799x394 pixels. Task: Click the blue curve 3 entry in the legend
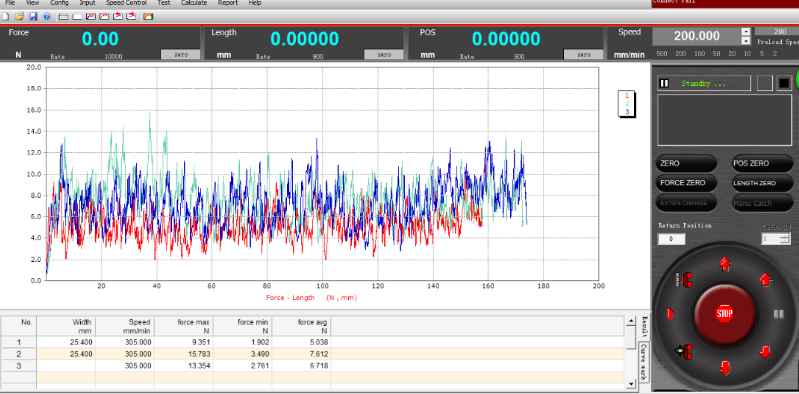(627, 111)
